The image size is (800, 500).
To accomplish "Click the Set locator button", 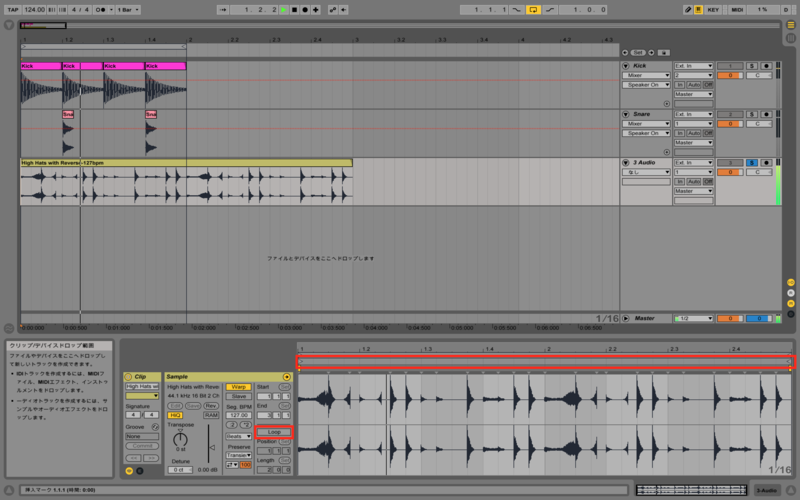I will 638,53.
